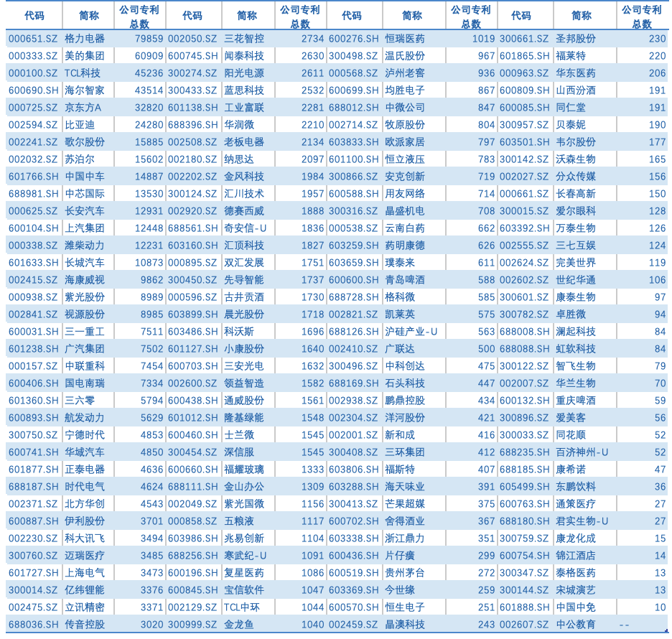Select code 600690.SH
This screenshot has width=672, height=639.
click(34, 90)
